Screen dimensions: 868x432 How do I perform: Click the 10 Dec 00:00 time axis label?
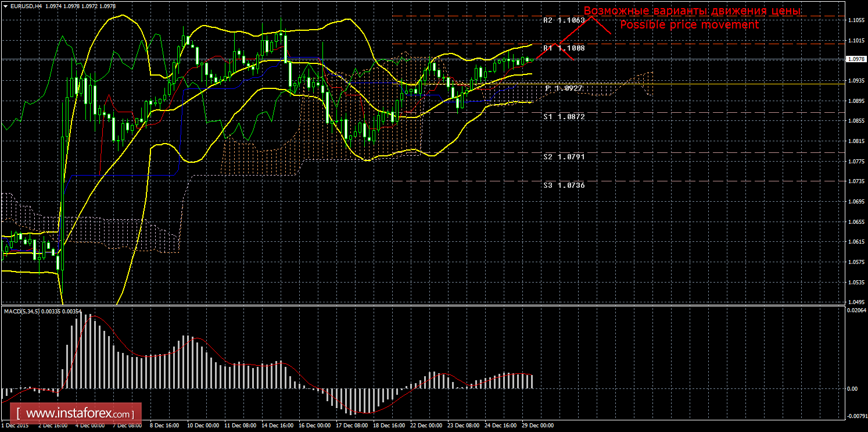pyautogui.click(x=203, y=426)
